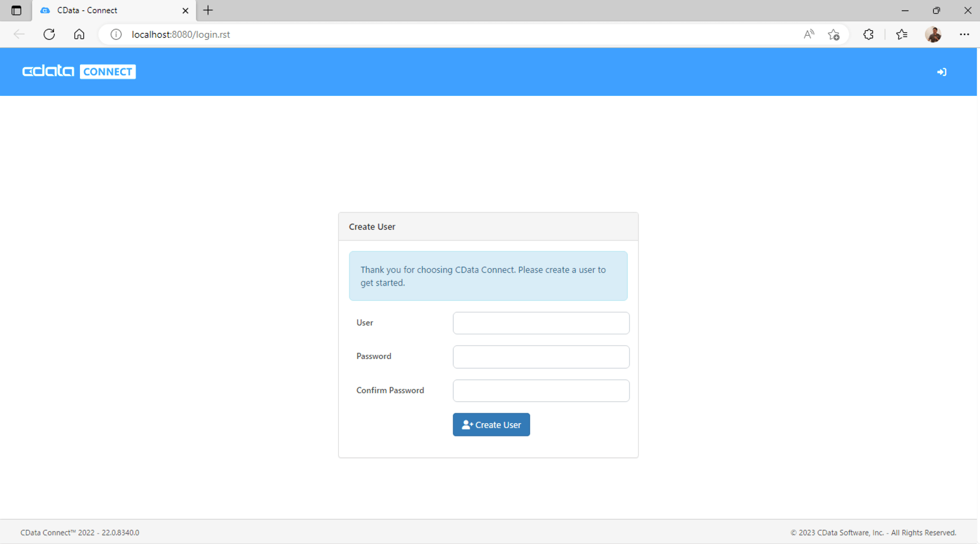The image size is (980, 544).
Task: Click the User input field
Action: [x=541, y=323]
